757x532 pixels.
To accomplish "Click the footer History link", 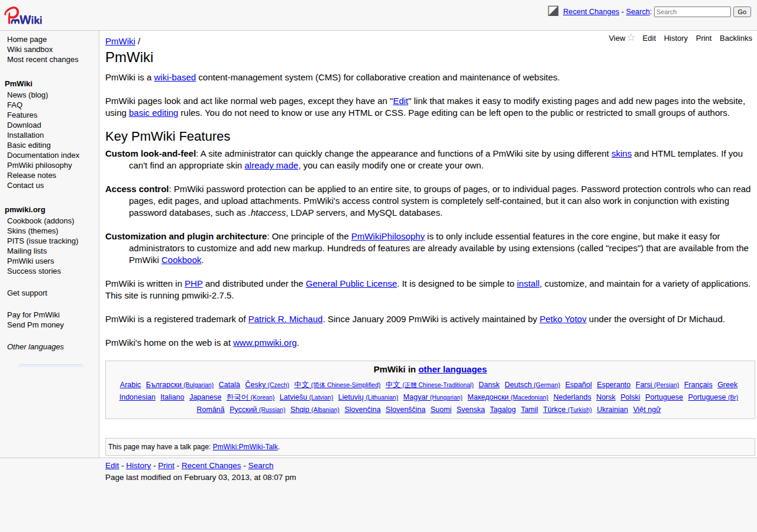I will coord(138,466).
